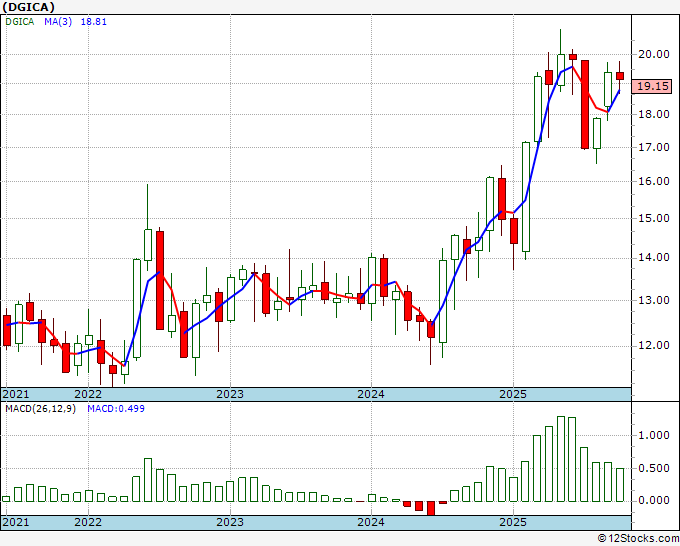Click the 1.000 MACD axis label

tap(654, 435)
